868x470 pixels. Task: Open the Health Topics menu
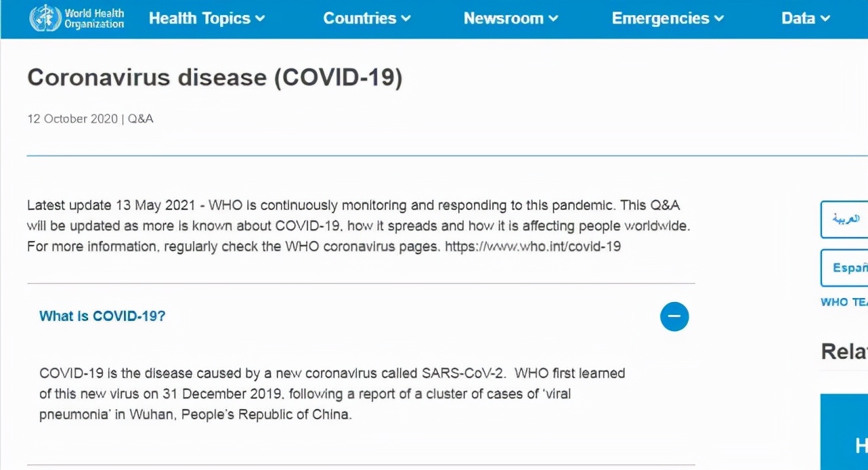point(200,18)
